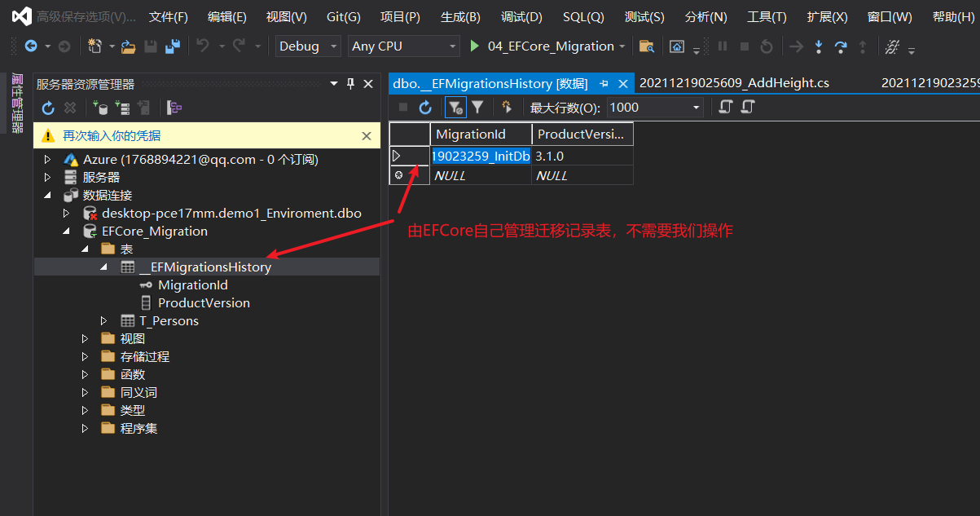Select the MigrationId column in tree

click(193, 285)
